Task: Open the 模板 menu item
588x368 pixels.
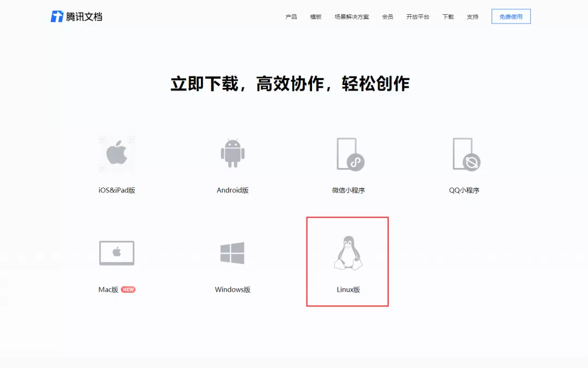Action: pos(316,16)
